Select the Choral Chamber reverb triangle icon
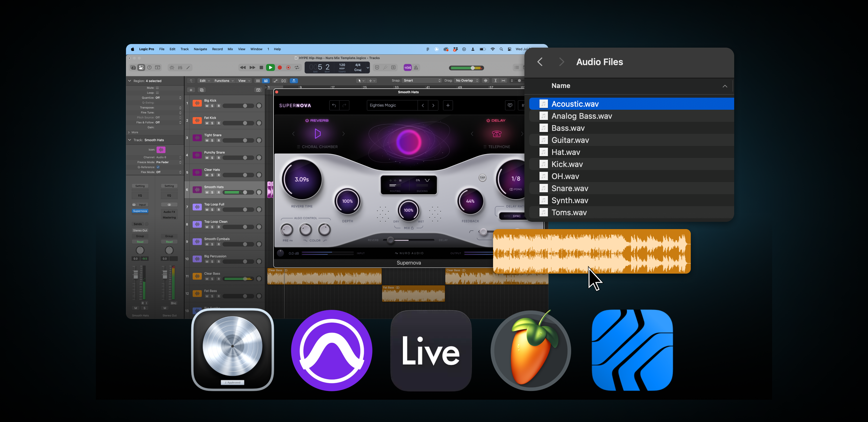868x422 pixels. [x=317, y=134]
